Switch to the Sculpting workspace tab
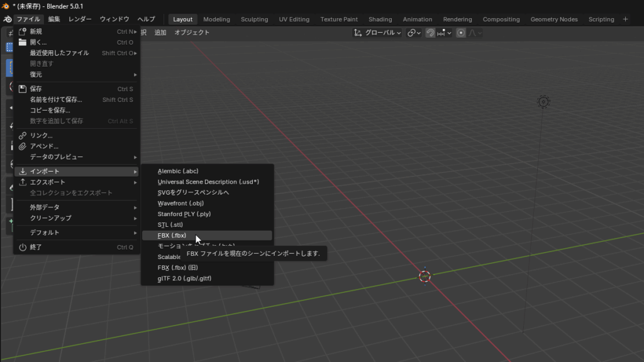644x362 pixels. coord(254,19)
